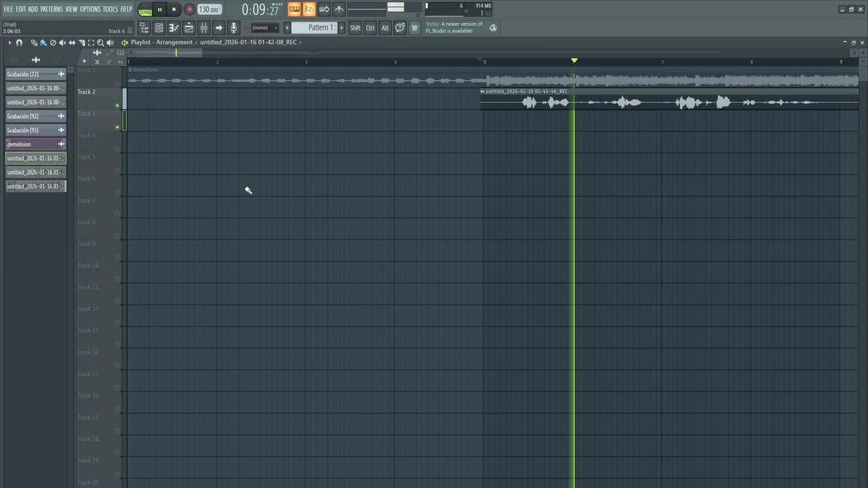The height and width of the screenshot is (488, 868).
Task: Select the Delete tool in the playlist
Action: 53,43
